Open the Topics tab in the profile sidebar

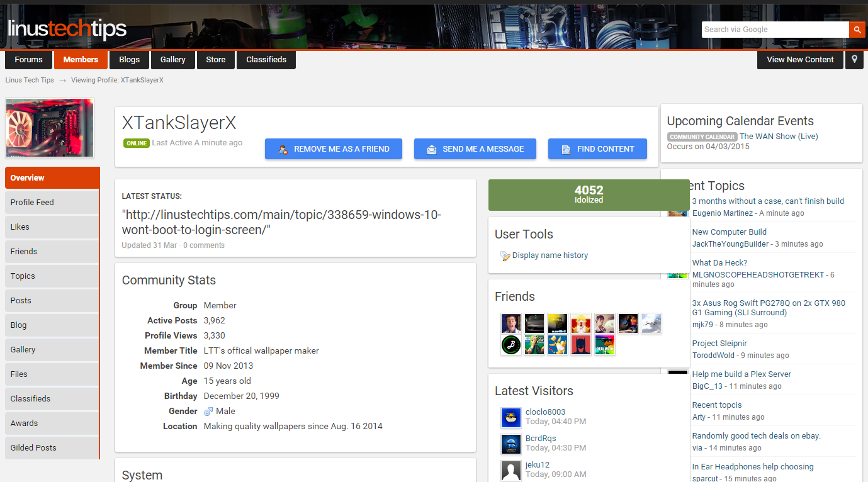(x=52, y=276)
